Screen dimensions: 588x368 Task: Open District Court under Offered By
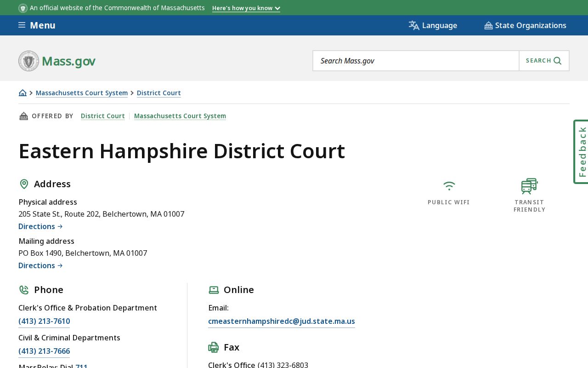click(103, 116)
